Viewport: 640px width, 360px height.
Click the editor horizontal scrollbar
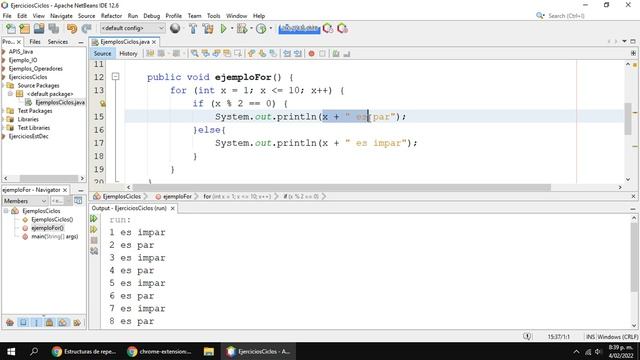point(341,187)
